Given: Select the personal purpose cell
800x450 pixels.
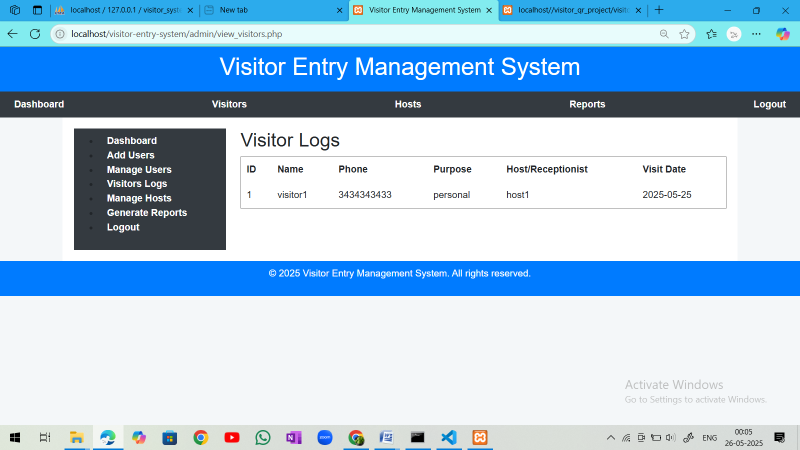Looking at the screenshot, I should click(452, 195).
